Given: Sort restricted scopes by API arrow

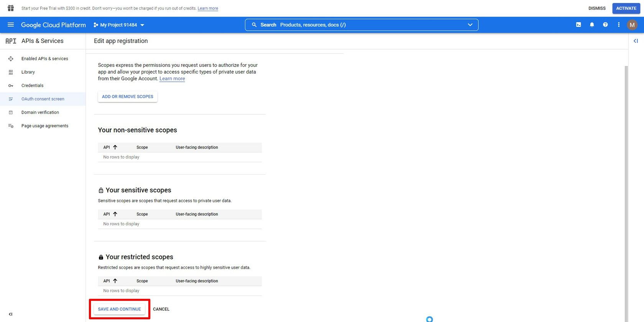Looking at the screenshot, I should click(x=115, y=281).
